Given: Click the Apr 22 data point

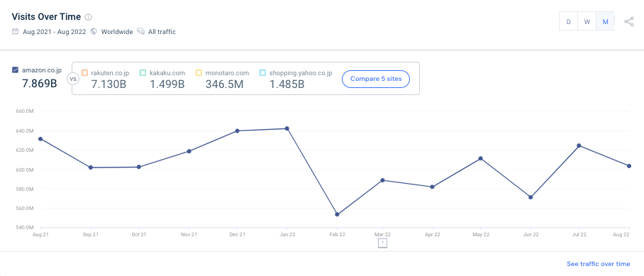Looking at the screenshot, I should coord(432,187).
